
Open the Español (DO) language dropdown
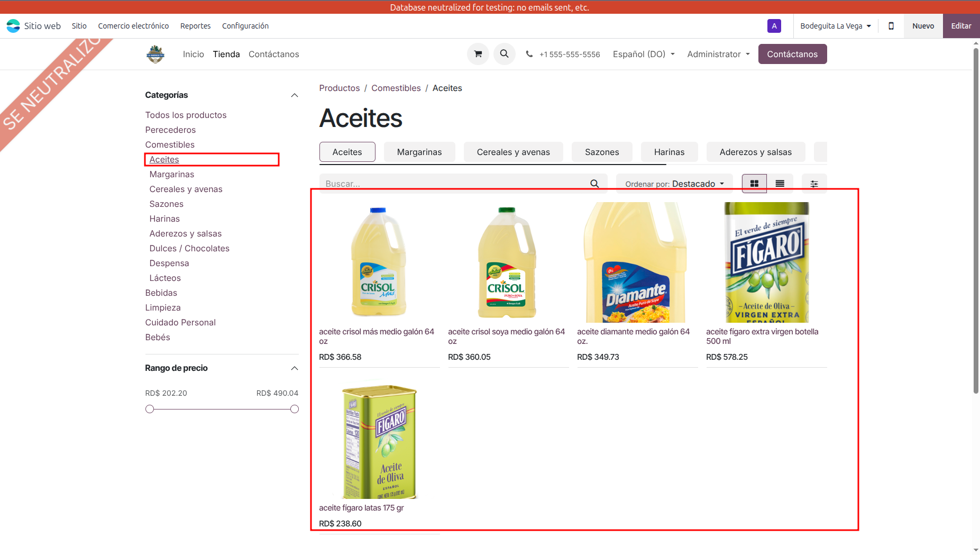click(x=643, y=54)
